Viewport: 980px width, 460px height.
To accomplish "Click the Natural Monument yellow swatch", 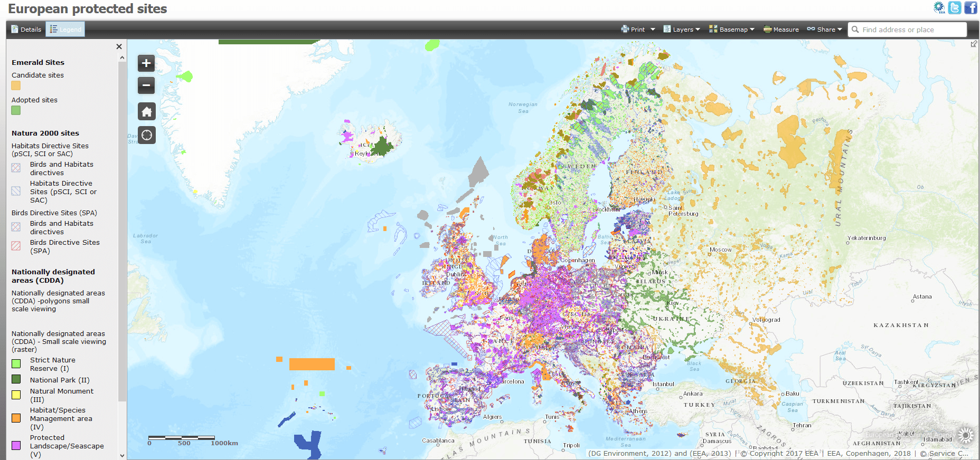I will [16, 395].
